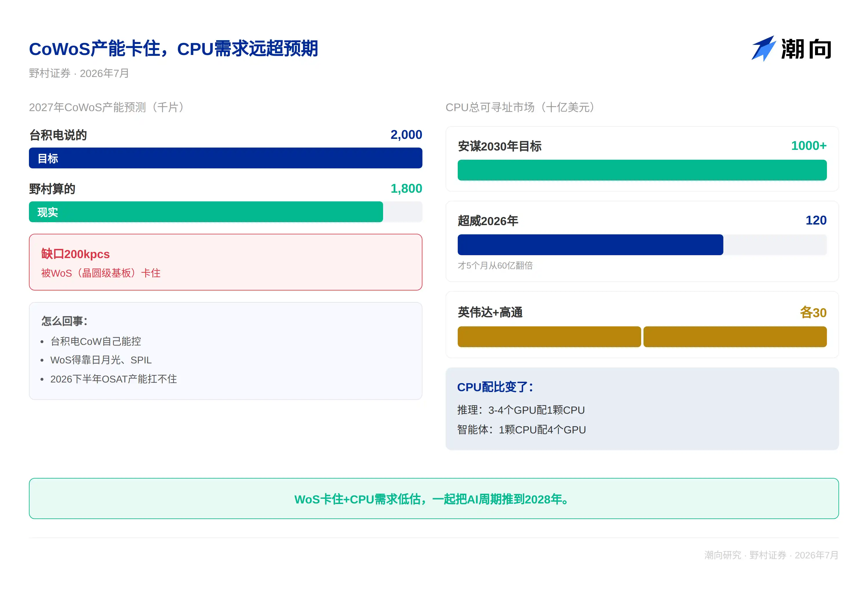This screenshot has height=596, width=868.
Task: Click the label "台积电说的"
Action: [58, 135]
